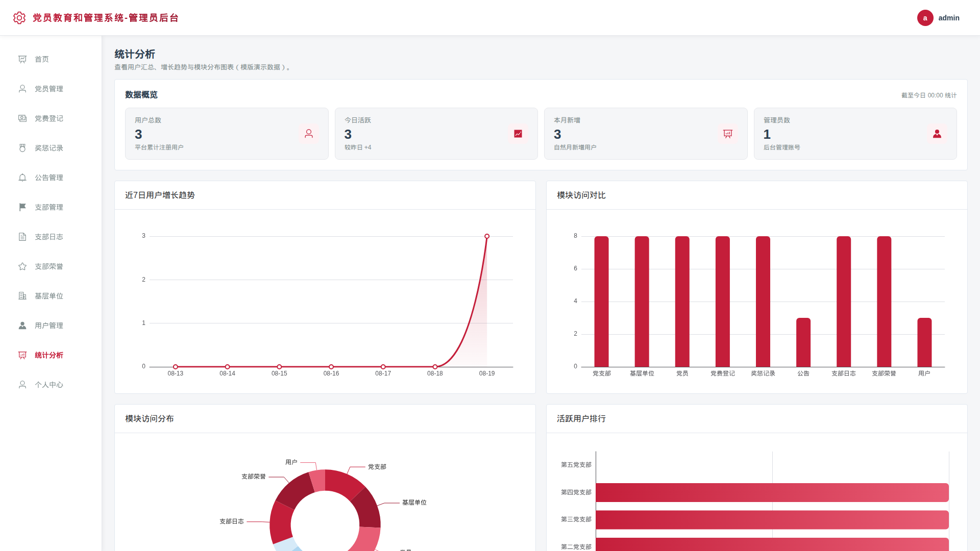Open 支部荣誉 menu entry
This screenshot has width=980, height=551.
pos(51,266)
